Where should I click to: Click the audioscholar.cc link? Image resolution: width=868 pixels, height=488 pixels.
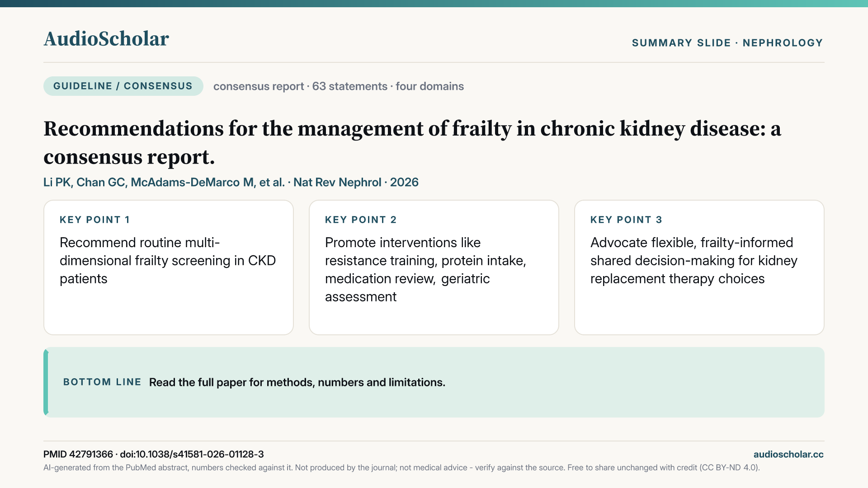click(788, 455)
